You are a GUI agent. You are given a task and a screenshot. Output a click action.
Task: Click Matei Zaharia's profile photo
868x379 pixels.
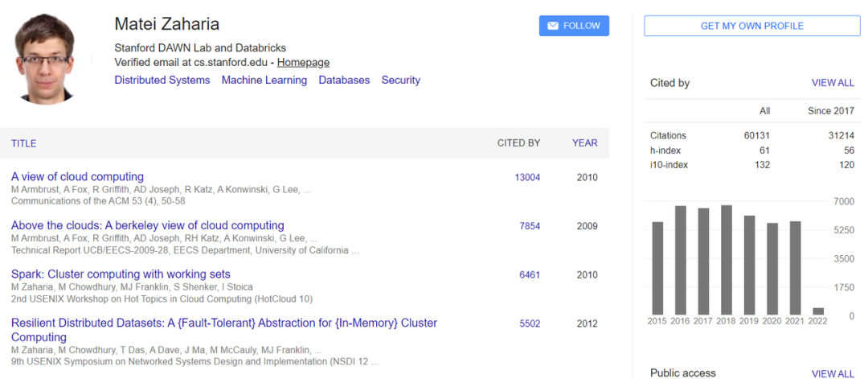pos(45,59)
